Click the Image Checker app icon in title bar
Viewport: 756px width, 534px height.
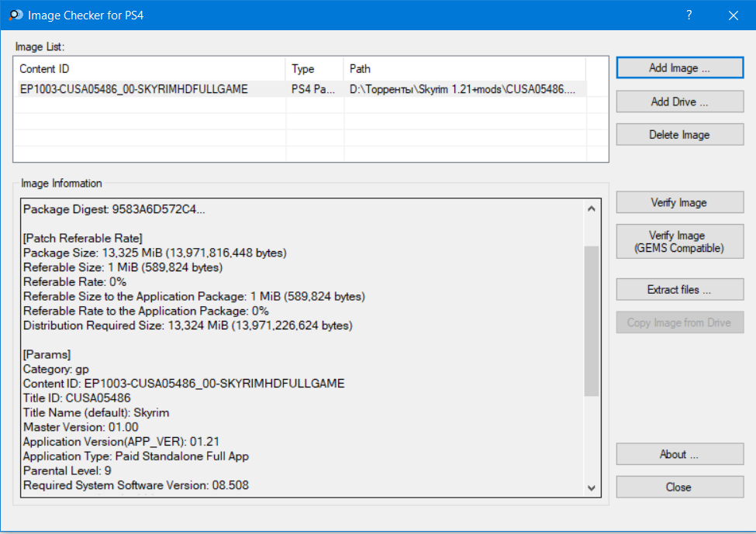coord(16,15)
